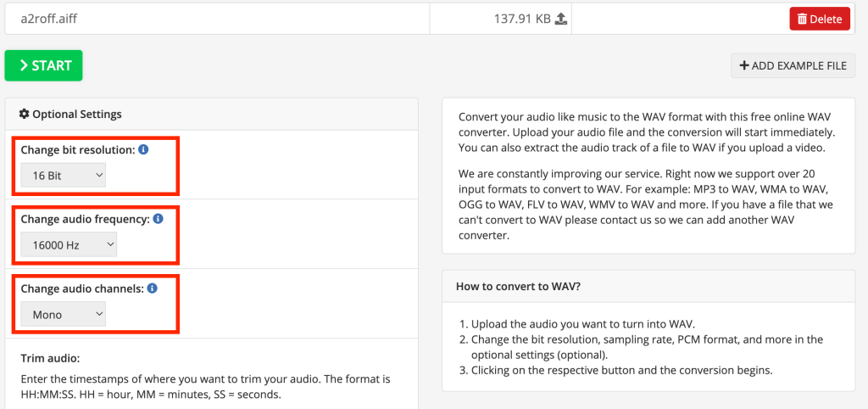868x409 pixels.
Task: Click ADD EXAMPLE FILE button
Action: click(793, 65)
